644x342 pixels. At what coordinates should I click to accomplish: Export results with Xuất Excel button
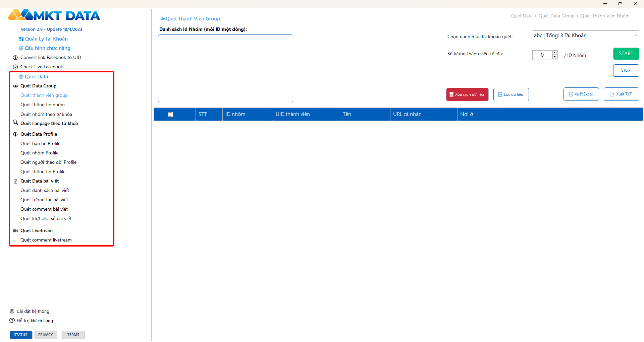581,94
